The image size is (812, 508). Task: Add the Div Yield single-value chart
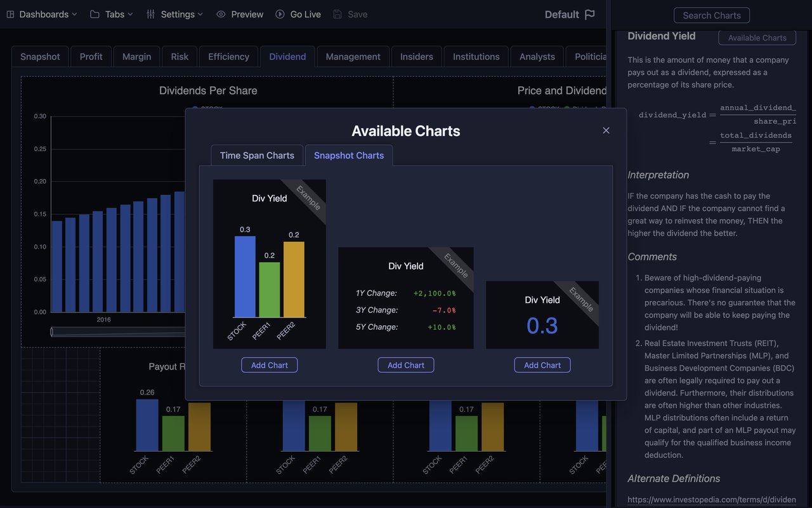[542, 365]
